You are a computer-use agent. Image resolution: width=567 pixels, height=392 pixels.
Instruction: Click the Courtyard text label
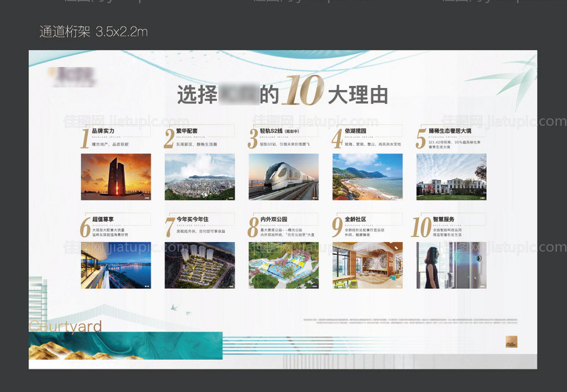coord(66,327)
